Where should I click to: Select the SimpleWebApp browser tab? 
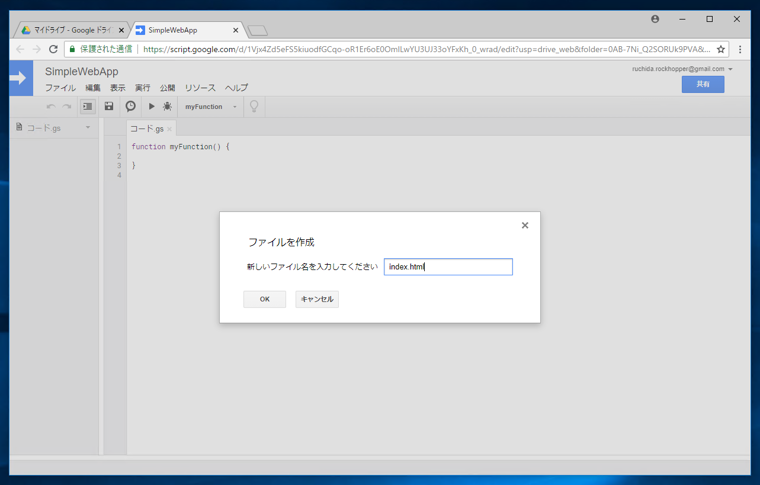click(x=187, y=30)
